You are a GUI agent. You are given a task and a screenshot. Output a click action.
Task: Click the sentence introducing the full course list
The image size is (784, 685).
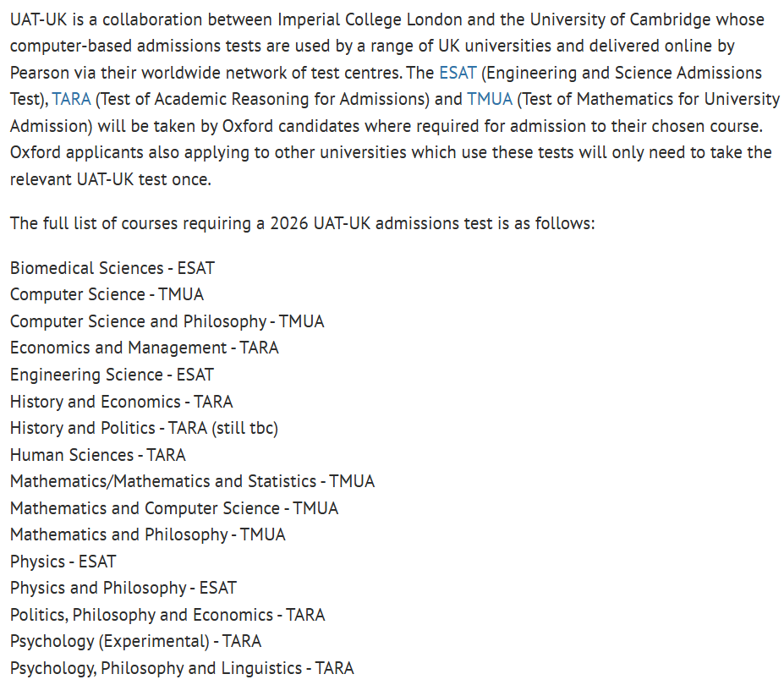pyautogui.click(x=303, y=224)
